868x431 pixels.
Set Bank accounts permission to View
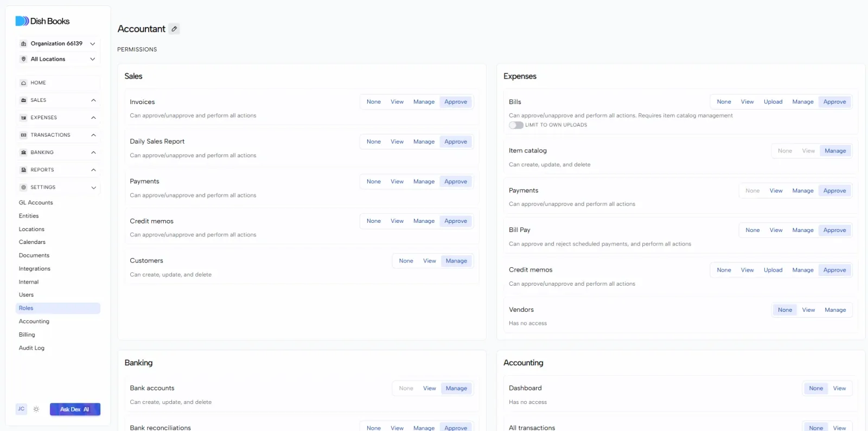[430, 388]
